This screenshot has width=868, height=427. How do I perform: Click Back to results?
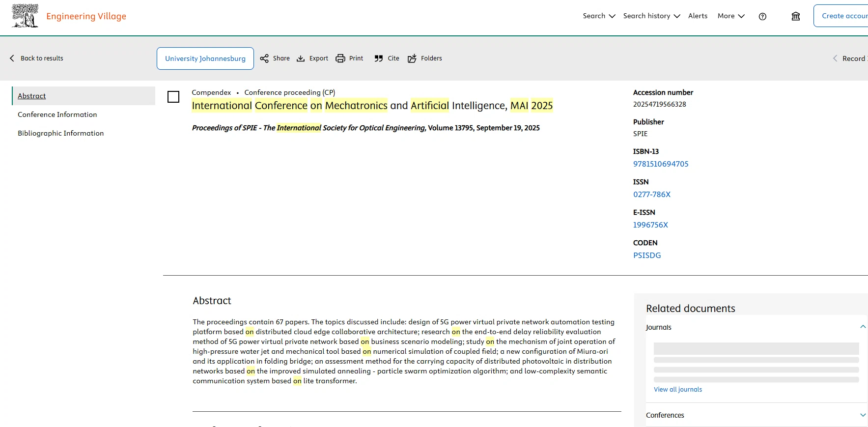pyautogui.click(x=36, y=58)
